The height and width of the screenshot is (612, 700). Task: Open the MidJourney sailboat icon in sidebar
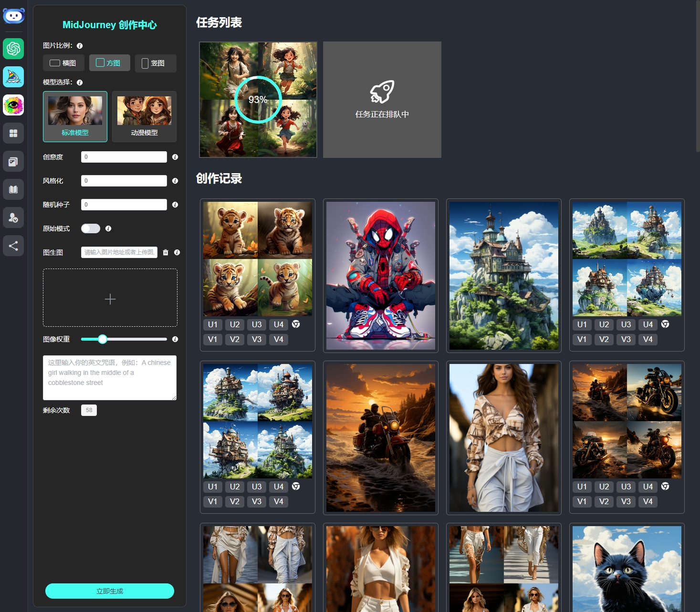[13, 77]
